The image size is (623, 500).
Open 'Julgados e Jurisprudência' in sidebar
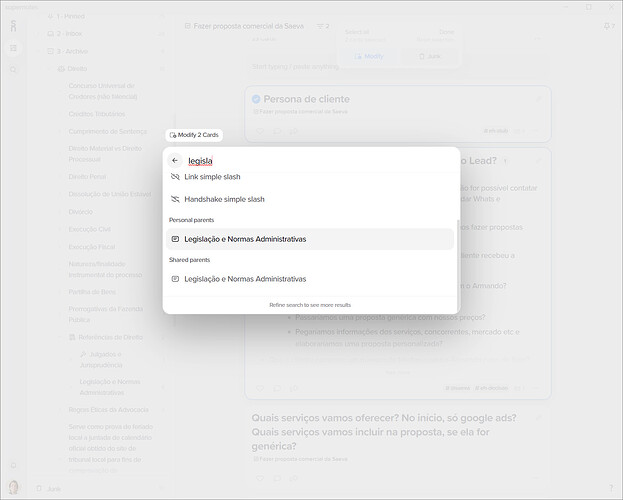pyautogui.click(x=101, y=360)
